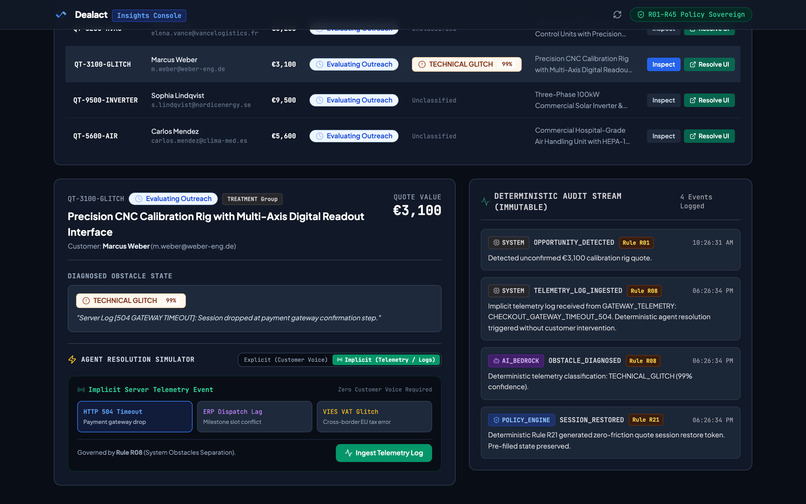Image resolution: width=806 pixels, height=504 pixels.
Task: Select the VIES VAT Glitch event card
Action: click(x=374, y=417)
